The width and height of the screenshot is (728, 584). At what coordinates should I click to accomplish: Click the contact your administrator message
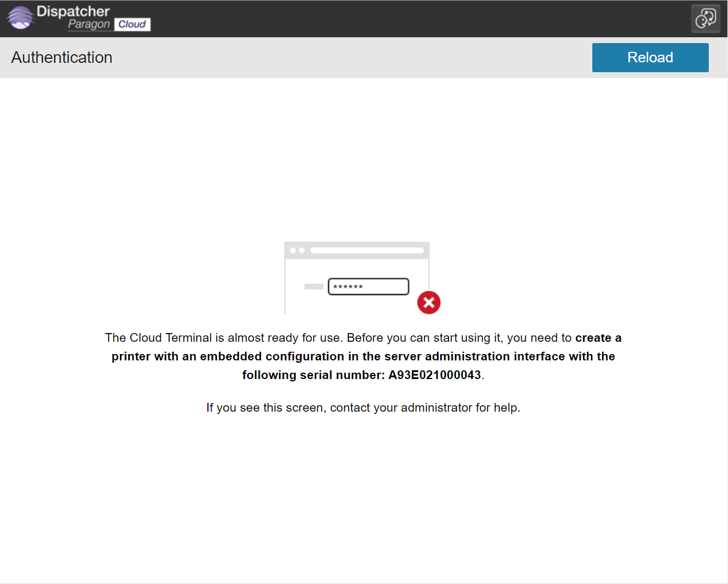(363, 407)
